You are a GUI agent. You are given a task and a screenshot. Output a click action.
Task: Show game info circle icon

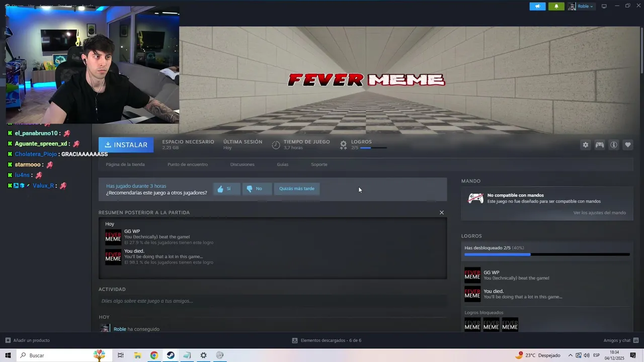click(614, 145)
